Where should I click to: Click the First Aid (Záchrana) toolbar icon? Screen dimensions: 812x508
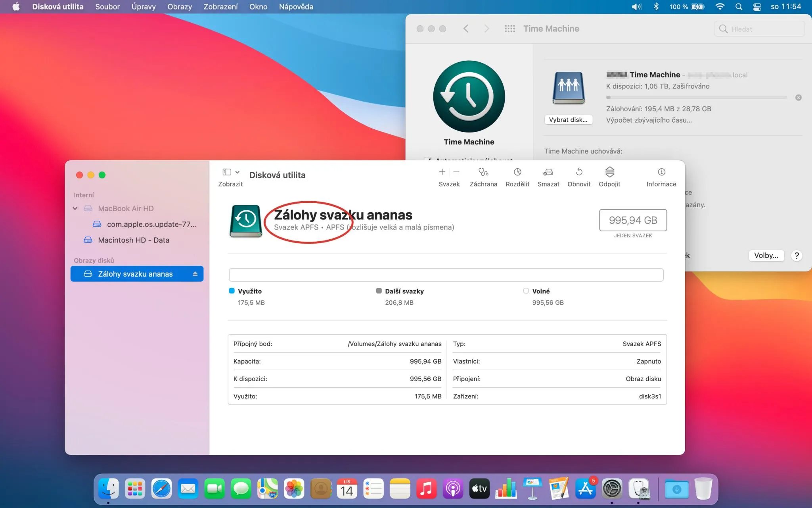pyautogui.click(x=483, y=172)
